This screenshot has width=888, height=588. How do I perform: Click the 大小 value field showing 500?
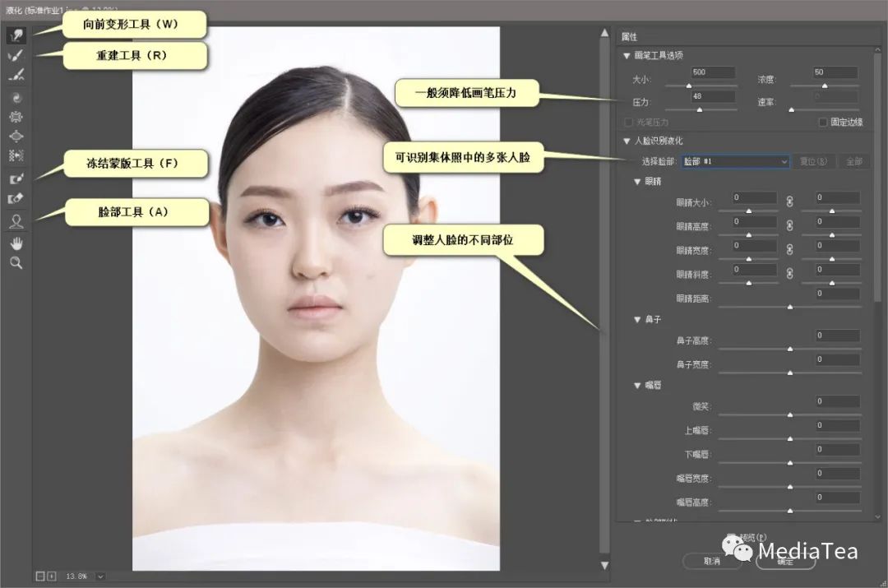(x=713, y=72)
